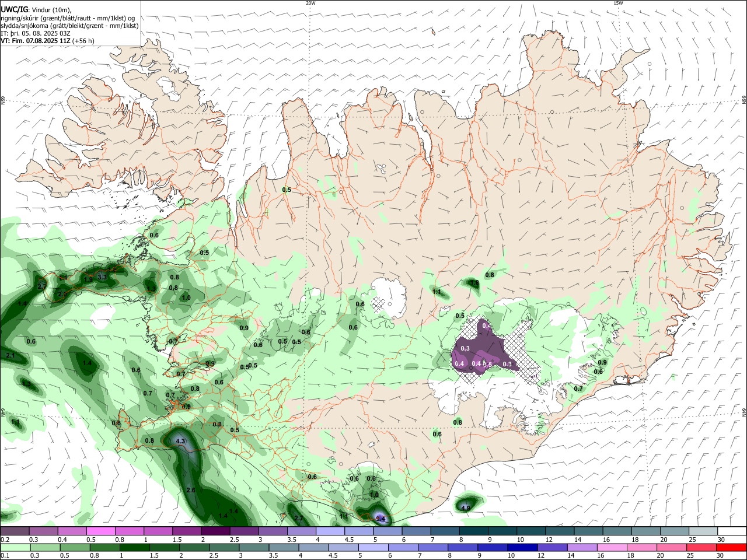The width and height of the screenshot is (747, 560).
Task: Click the '4.9' precipitation value offshore
Action: coord(466,508)
